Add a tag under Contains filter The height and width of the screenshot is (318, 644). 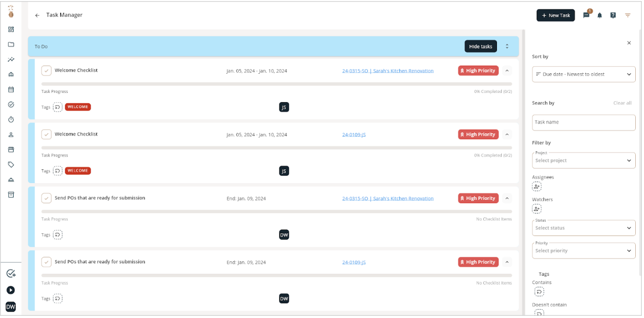pos(539,292)
